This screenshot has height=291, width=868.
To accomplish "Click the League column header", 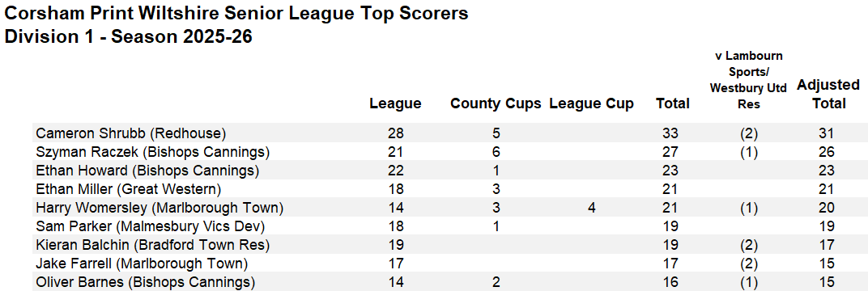I will tap(395, 103).
